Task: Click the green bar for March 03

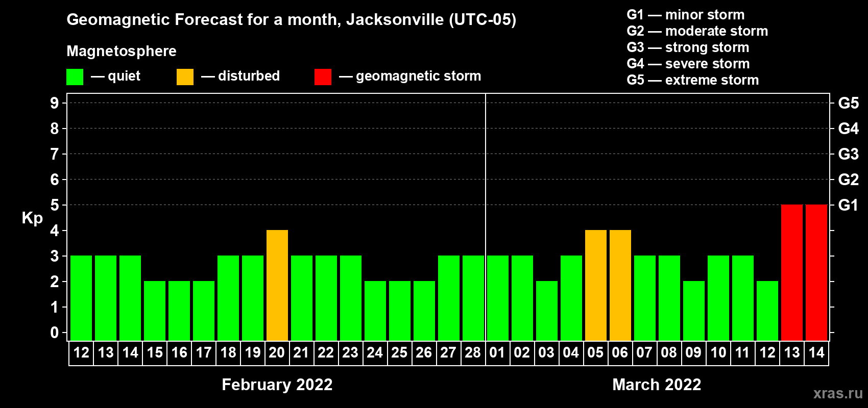Action: [x=547, y=311]
